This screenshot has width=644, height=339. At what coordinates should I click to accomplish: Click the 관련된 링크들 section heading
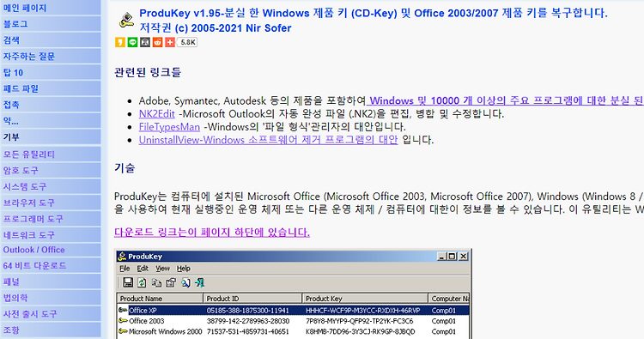pyautogui.click(x=148, y=72)
